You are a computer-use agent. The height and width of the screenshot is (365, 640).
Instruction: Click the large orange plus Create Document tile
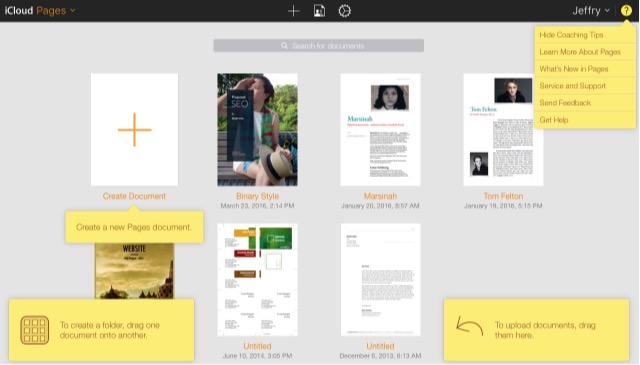(x=134, y=130)
